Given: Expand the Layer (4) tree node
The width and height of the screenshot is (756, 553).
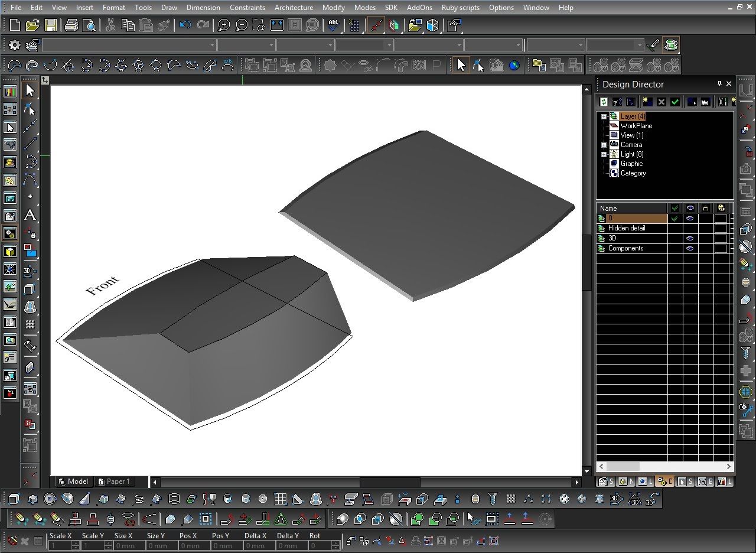Looking at the screenshot, I should click(x=604, y=116).
